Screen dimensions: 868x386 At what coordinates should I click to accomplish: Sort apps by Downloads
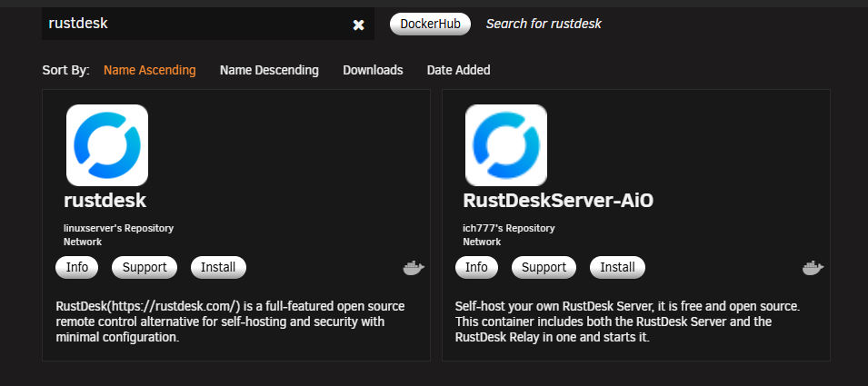(x=373, y=70)
